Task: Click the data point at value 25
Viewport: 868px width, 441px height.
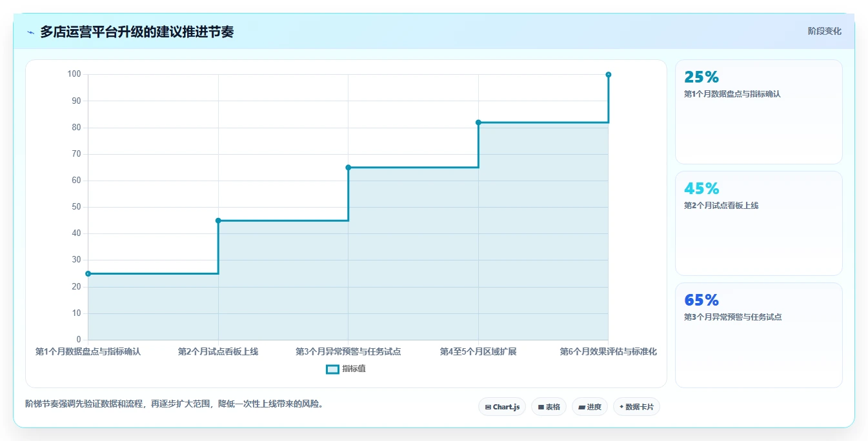Action: [88, 273]
